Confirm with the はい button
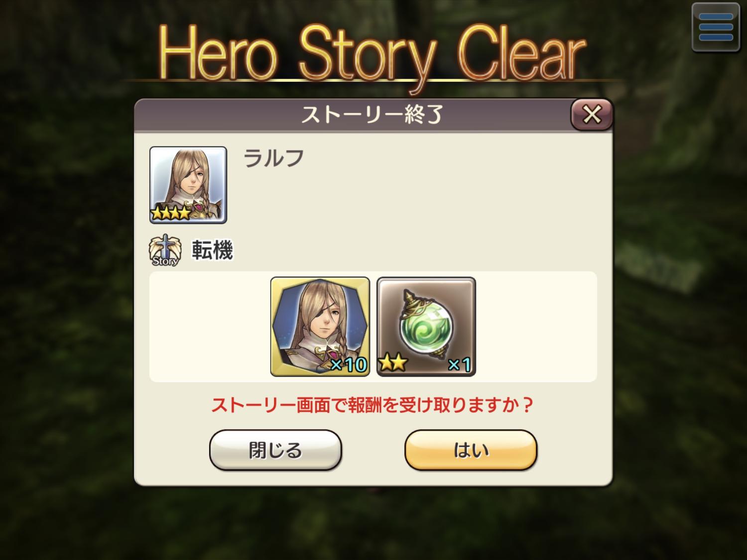The image size is (747, 560). pyautogui.click(x=471, y=450)
